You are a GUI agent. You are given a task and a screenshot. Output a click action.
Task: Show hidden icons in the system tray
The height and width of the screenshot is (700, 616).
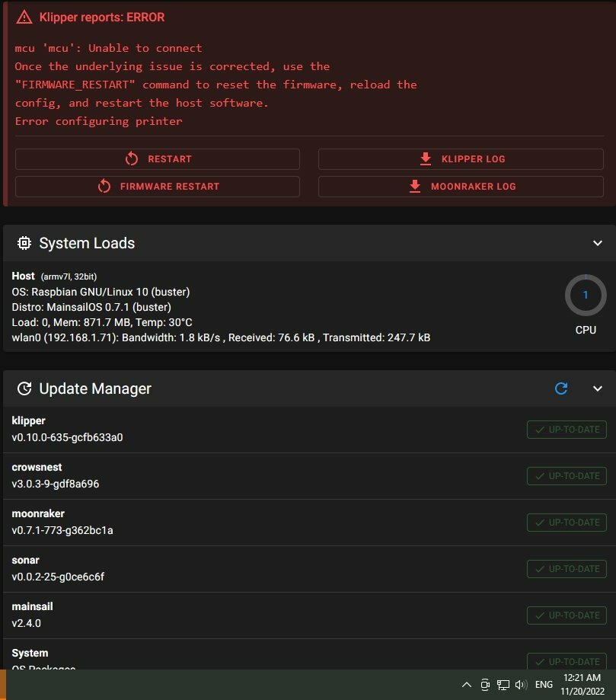point(467,684)
